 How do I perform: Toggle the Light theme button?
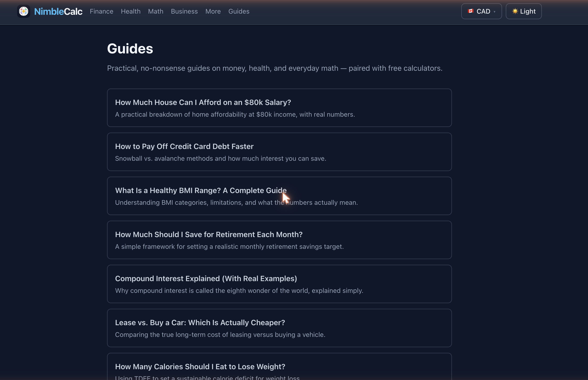524,11
